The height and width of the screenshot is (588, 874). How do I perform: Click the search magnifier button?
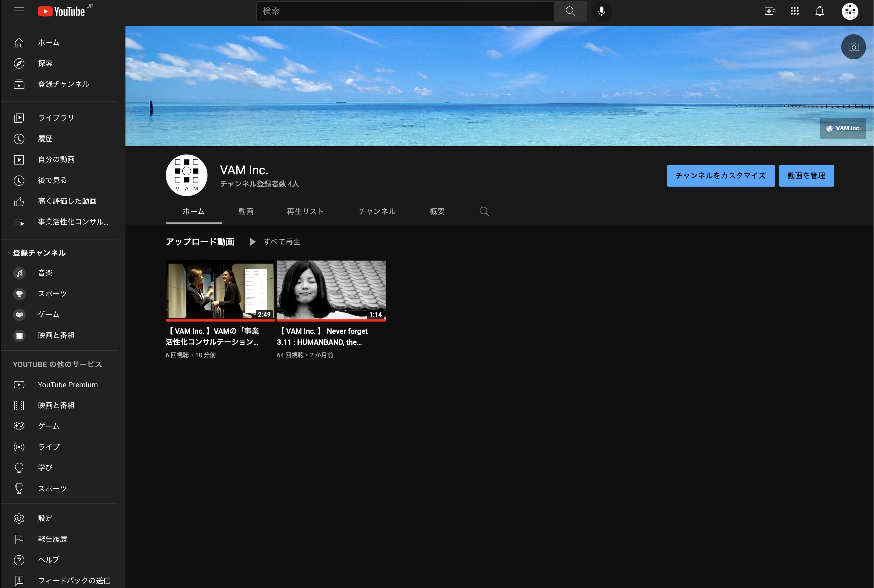[x=570, y=11]
